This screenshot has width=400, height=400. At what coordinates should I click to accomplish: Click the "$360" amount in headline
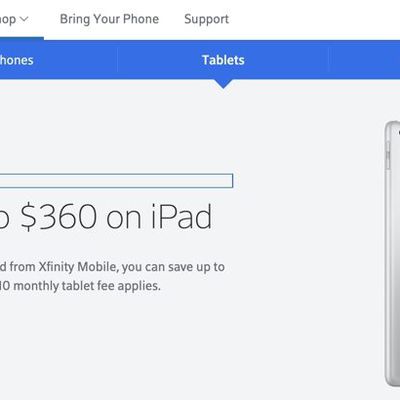[59, 217]
